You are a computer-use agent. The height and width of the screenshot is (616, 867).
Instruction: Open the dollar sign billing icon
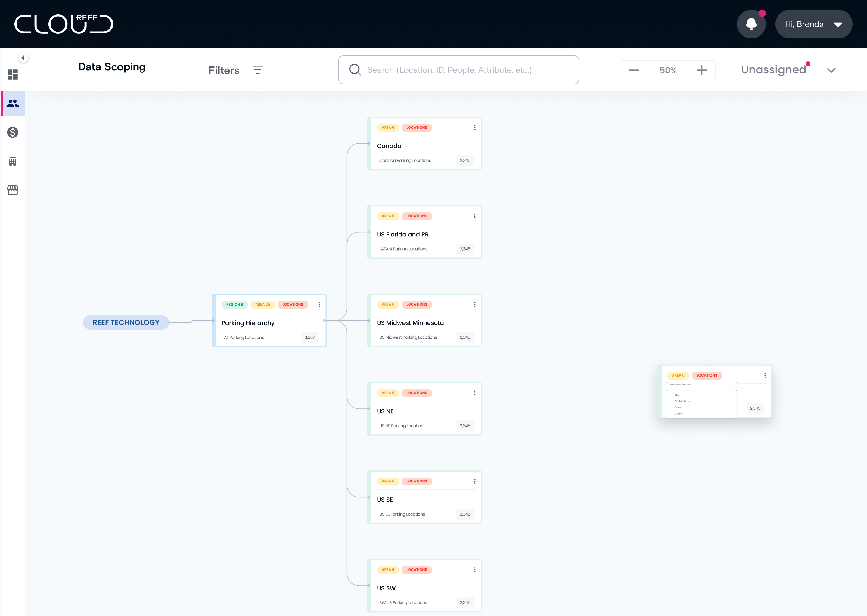tap(13, 132)
